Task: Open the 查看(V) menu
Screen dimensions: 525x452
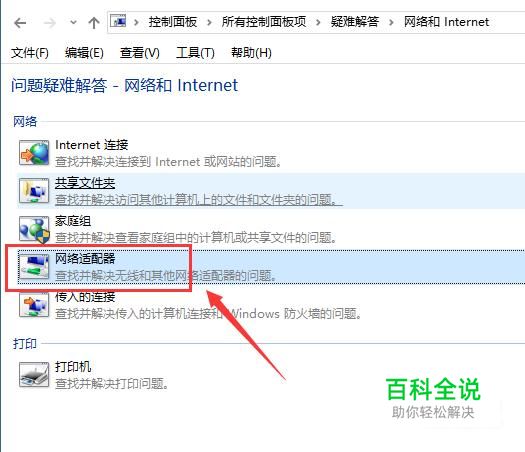Action: click(x=140, y=53)
